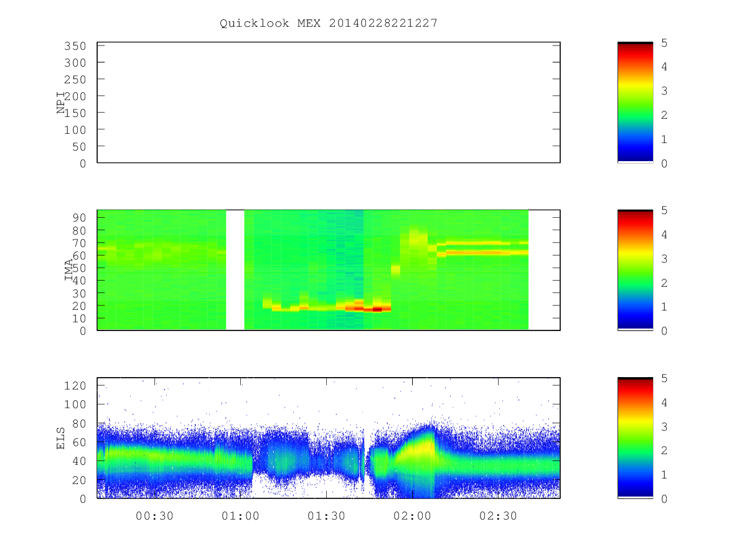Click the ELS spectrogram panel
This screenshot has height=560, width=747.
329,437
